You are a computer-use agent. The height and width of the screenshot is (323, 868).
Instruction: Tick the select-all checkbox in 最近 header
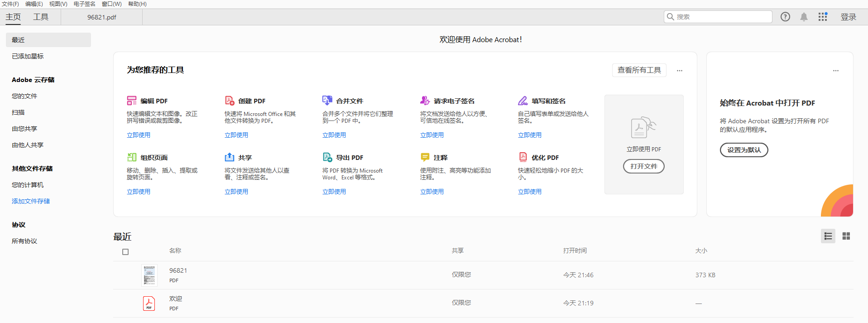click(125, 252)
